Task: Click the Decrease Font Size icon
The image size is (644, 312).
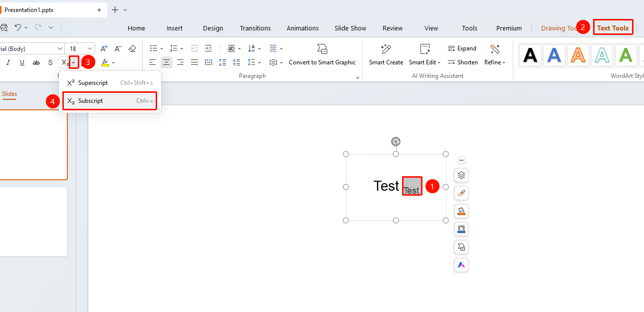Action: coord(118,48)
